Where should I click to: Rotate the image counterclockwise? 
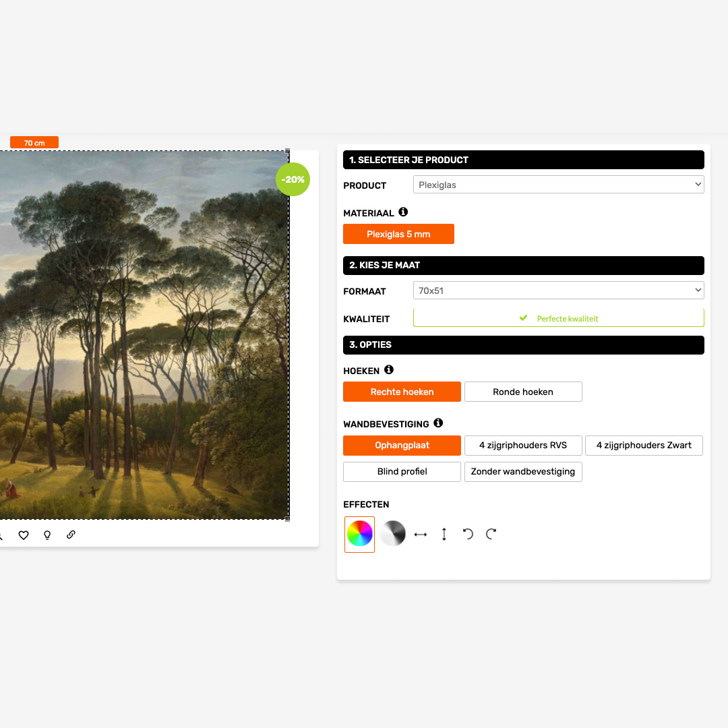(468, 534)
